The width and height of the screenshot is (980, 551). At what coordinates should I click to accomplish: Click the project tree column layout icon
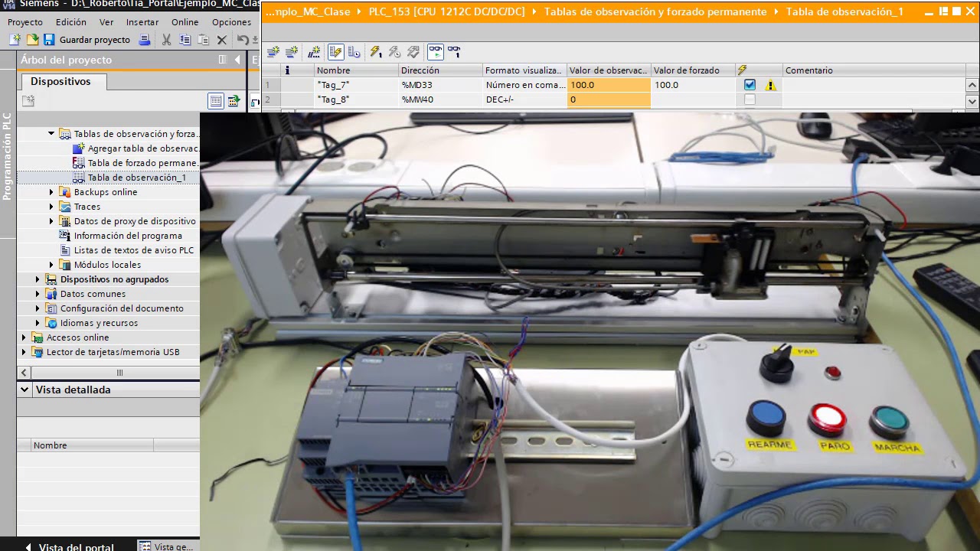223,60
